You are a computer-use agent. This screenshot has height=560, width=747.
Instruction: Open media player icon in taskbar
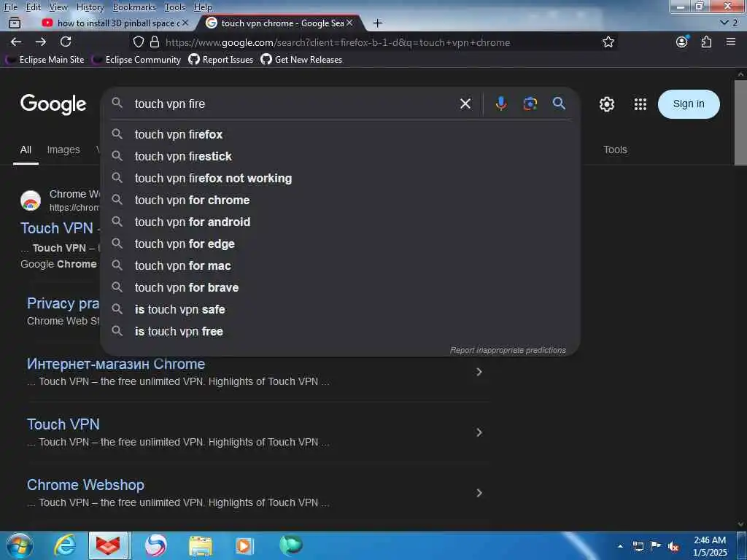244,546
